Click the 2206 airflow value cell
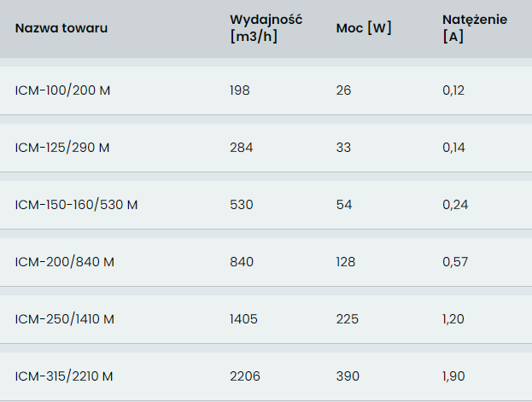The height and width of the screenshot is (402, 532). click(x=245, y=376)
